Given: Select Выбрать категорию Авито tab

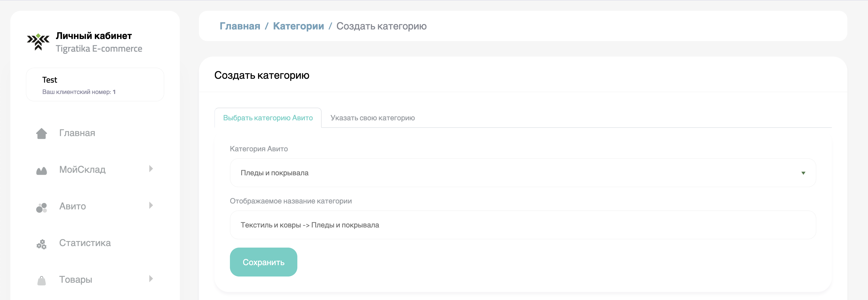Looking at the screenshot, I should (268, 118).
